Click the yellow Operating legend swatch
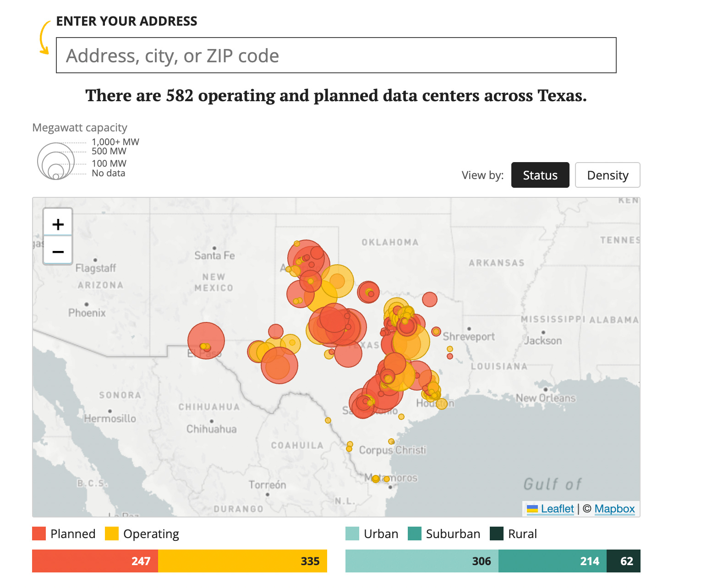The width and height of the screenshot is (712, 588). point(112,534)
